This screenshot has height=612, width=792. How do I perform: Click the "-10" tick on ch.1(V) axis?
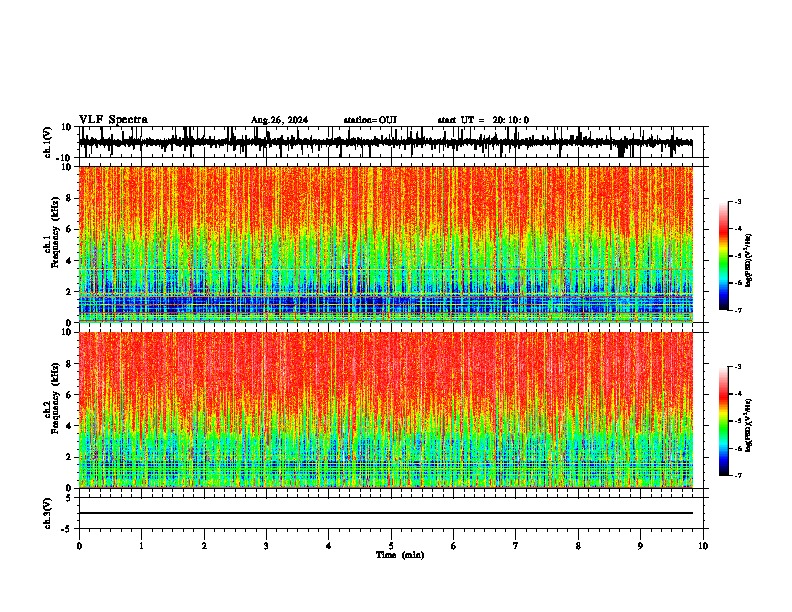pyautogui.click(x=64, y=157)
